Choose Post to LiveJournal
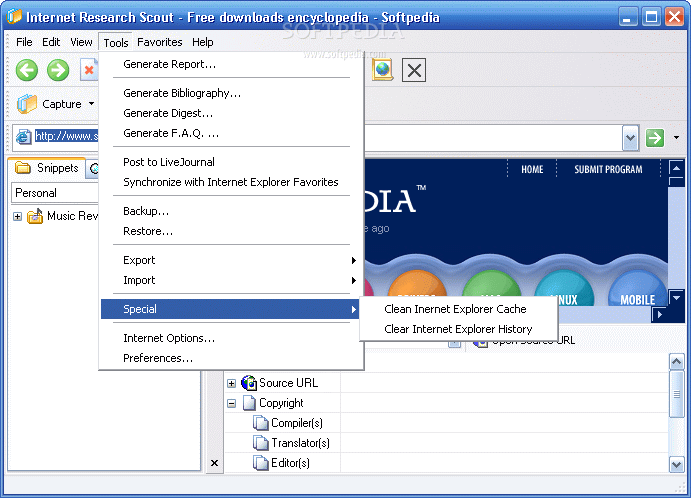Screen dimensions: 691x498 232,162
